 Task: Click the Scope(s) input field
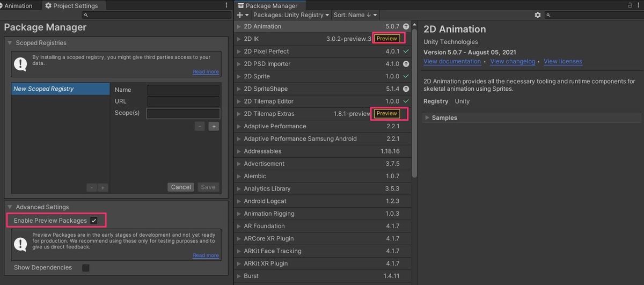coord(184,113)
